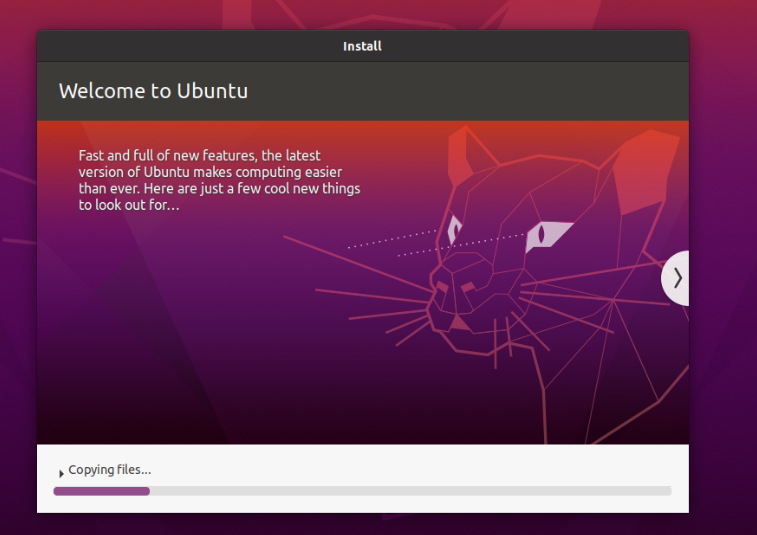This screenshot has height=535, width=757.
Task: Expand the Copying files details triangle
Action: [61, 474]
